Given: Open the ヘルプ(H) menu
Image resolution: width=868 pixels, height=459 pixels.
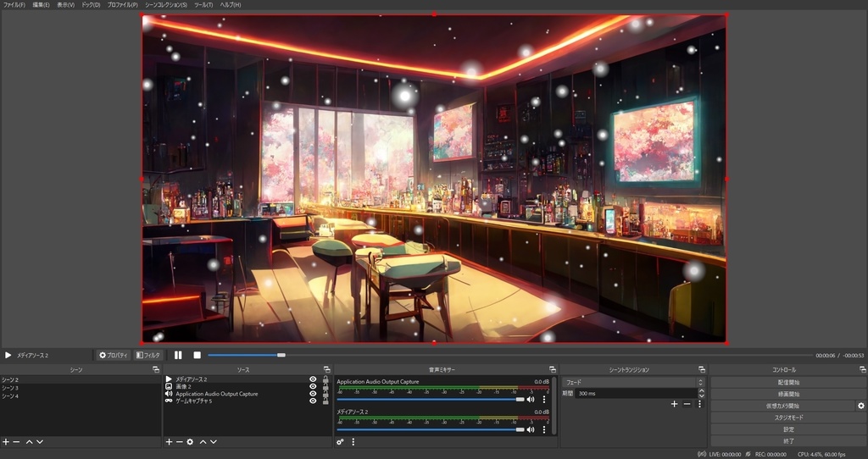Looking at the screenshot, I should pyautogui.click(x=231, y=4).
